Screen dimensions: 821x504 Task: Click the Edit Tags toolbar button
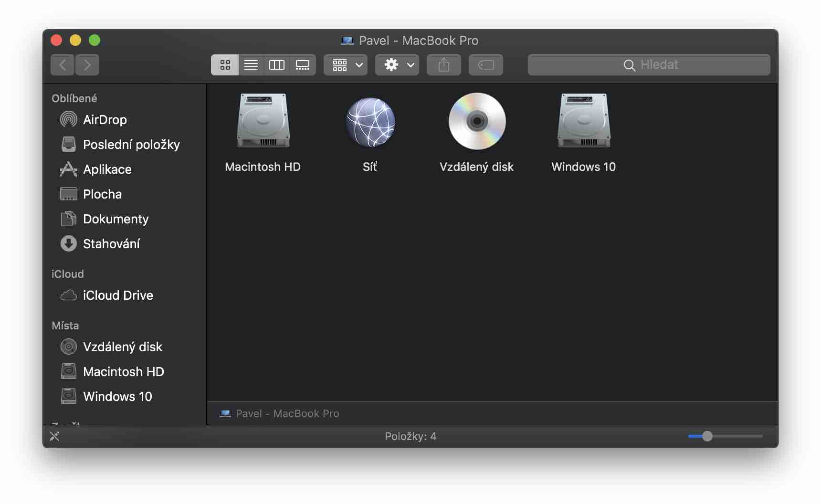486,65
